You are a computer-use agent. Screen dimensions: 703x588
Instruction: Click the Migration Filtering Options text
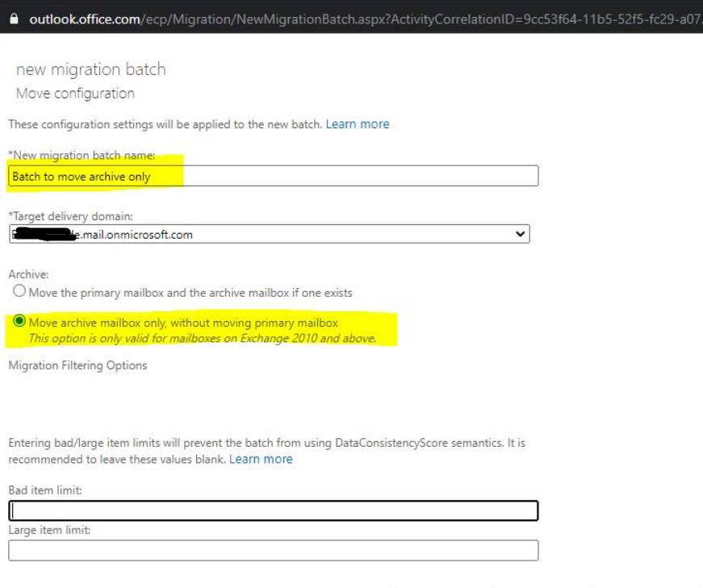[77, 365]
